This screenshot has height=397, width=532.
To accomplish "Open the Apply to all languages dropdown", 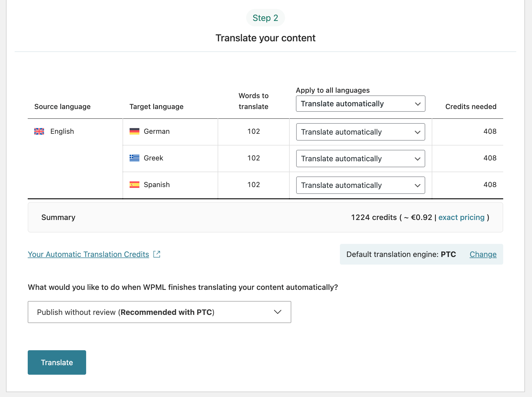I will 360,104.
